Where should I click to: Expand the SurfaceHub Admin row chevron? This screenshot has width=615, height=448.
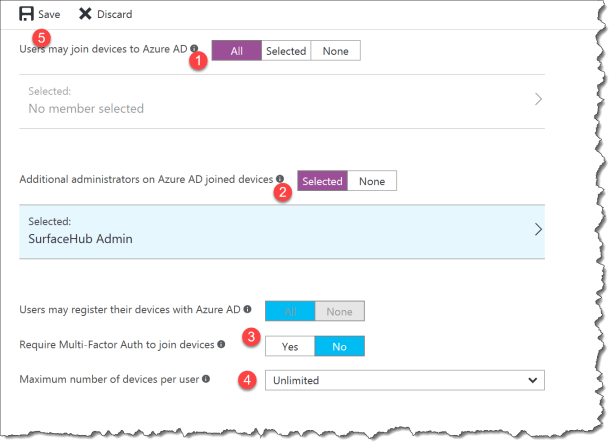539,229
